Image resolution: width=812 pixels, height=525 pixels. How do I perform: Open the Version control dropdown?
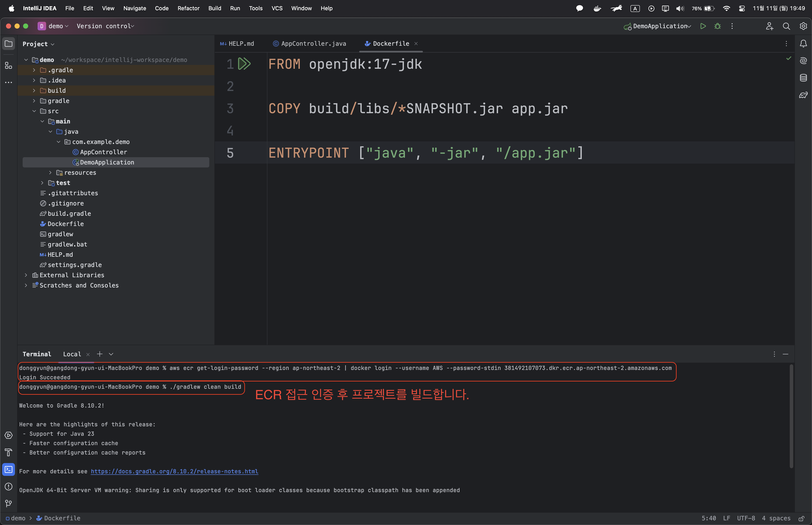tap(105, 26)
